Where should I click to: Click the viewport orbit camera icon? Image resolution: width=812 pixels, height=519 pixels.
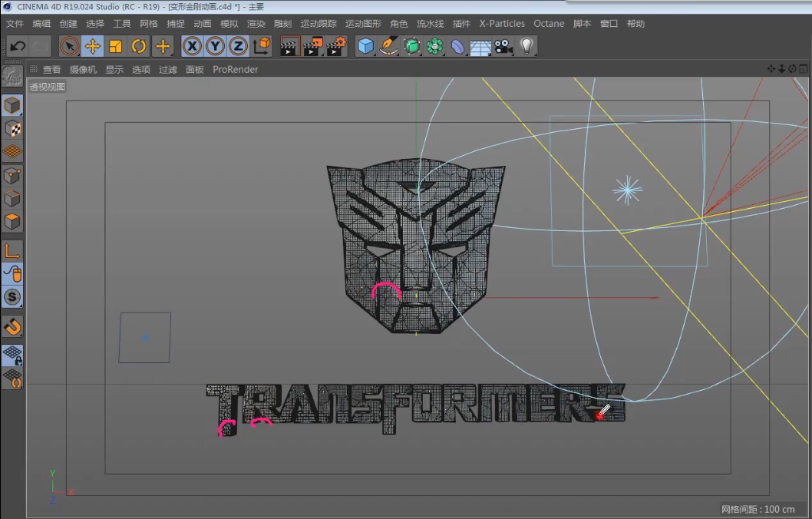pyautogui.click(x=792, y=69)
